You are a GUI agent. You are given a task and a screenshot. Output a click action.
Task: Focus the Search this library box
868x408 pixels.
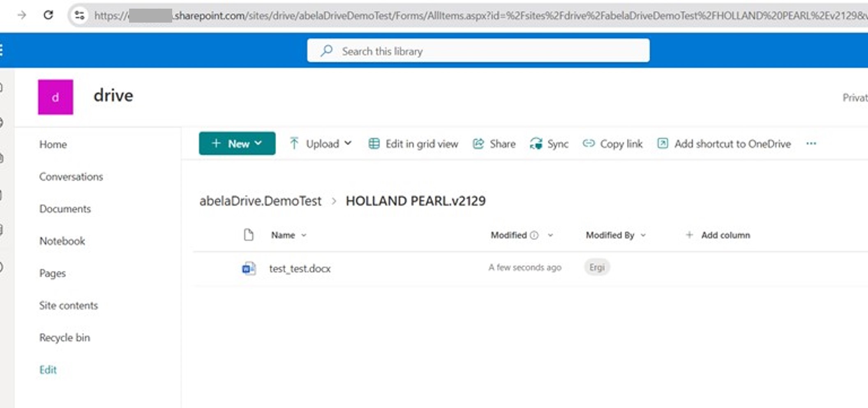(478, 51)
